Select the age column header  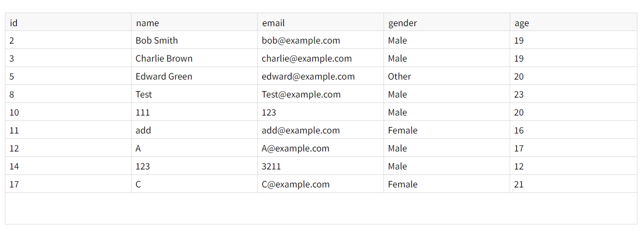(522, 23)
